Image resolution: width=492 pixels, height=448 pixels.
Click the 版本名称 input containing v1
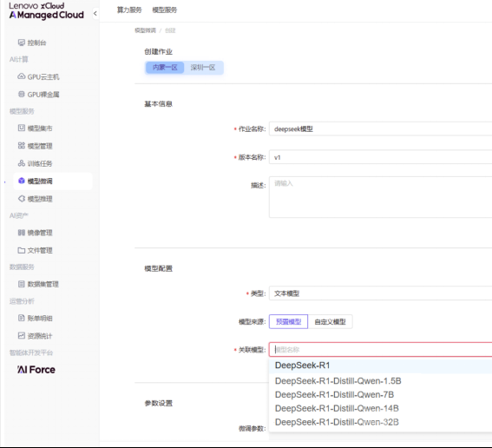tap(380, 157)
